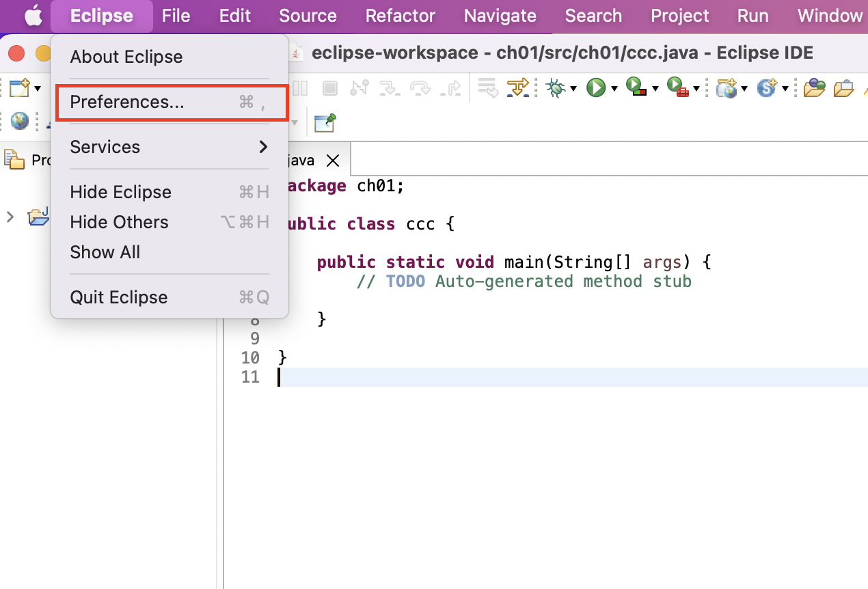Screen dimensions: 868x589
Task: Open the Navigate menu
Action: tap(500, 16)
